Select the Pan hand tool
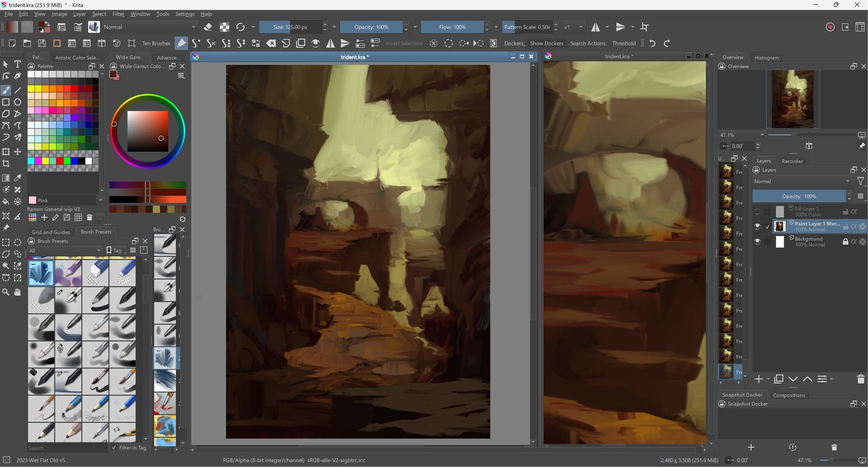Image resolution: width=868 pixels, height=468 pixels. pos(18,292)
